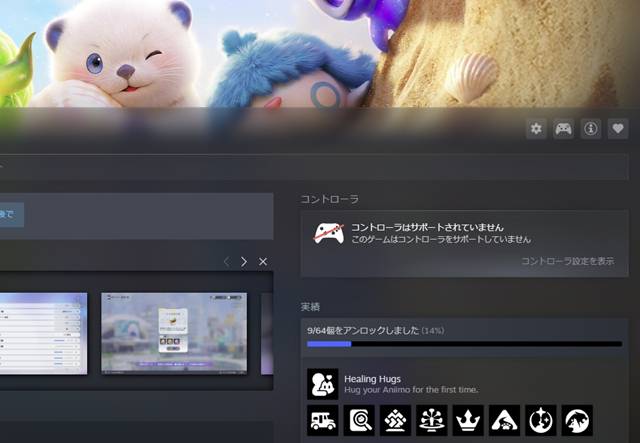The image size is (640, 443).
Task: Click the unsupported controller icon
Action: [329, 234]
